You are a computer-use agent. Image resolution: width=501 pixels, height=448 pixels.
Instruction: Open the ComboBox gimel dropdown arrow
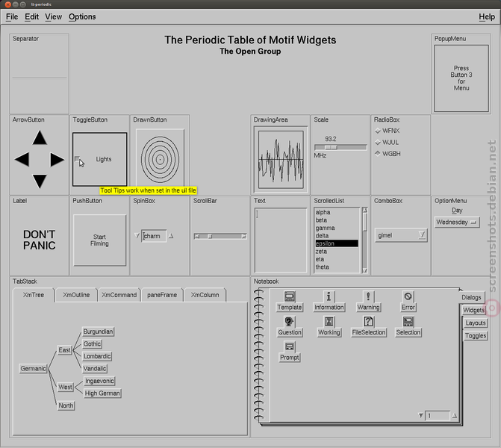(422, 235)
